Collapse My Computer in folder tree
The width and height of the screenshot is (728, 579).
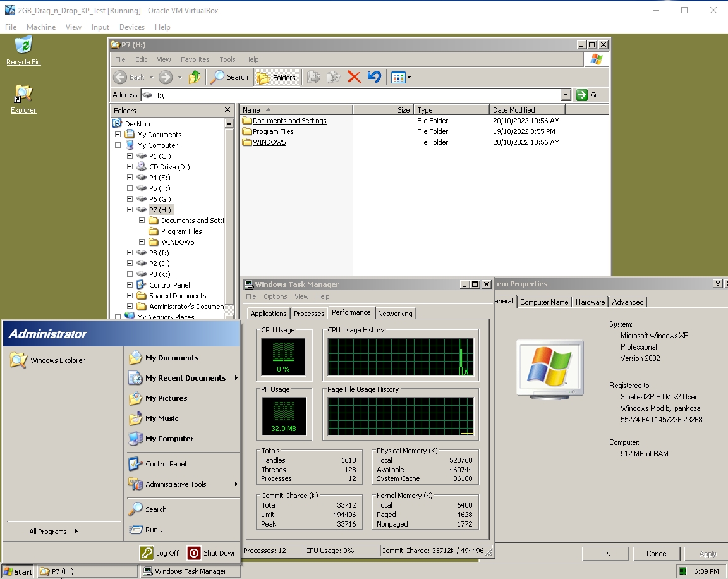pos(118,145)
